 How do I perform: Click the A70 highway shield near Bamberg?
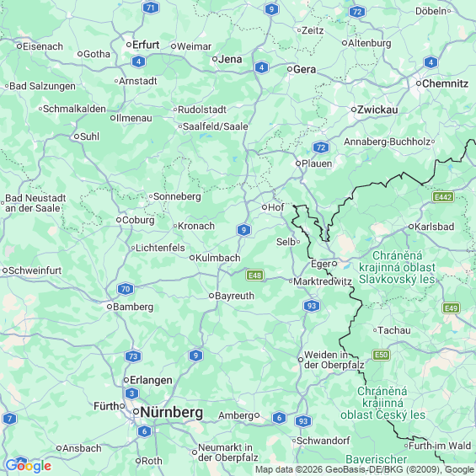(x=126, y=289)
